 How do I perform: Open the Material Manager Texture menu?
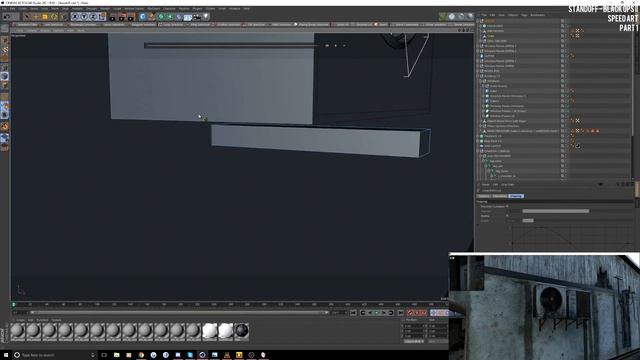[56, 320]
